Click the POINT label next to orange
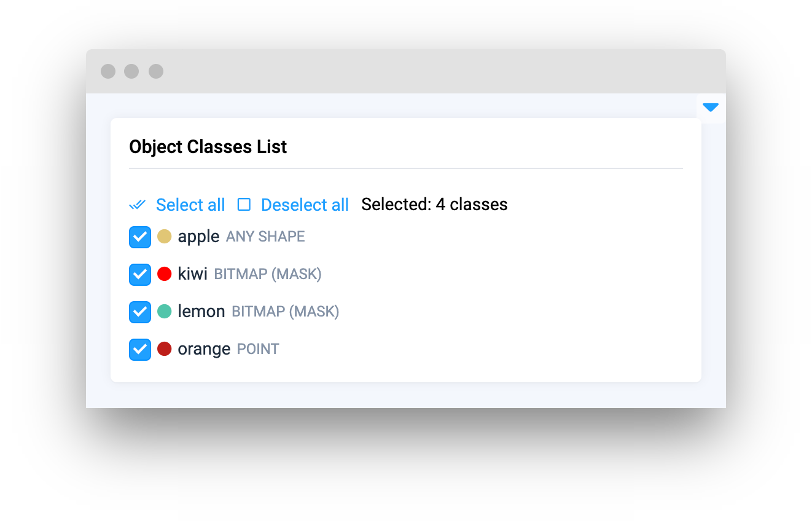 point(258,349)
